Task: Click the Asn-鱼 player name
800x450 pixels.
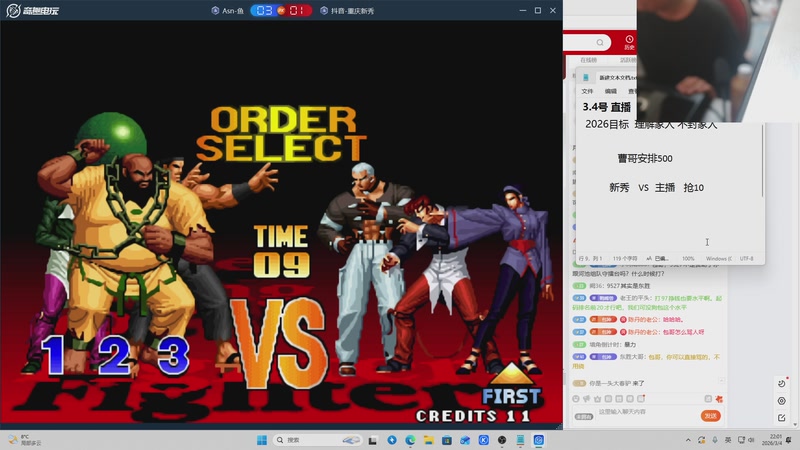Action: (233, 10)
